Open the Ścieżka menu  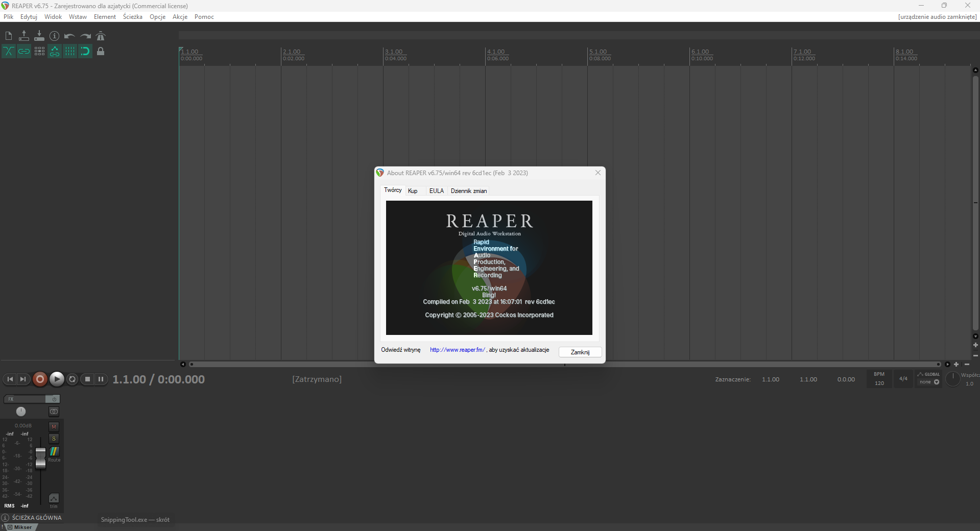pos(133,17)
